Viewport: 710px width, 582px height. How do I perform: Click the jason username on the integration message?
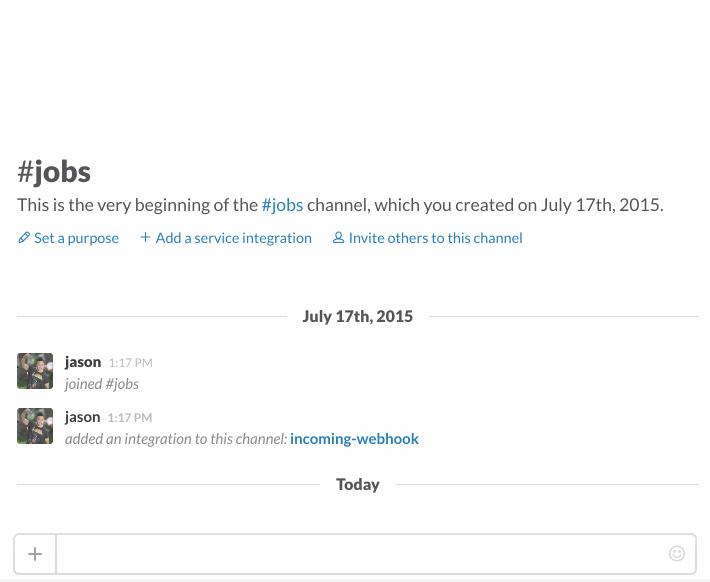(x=82, y=417)
